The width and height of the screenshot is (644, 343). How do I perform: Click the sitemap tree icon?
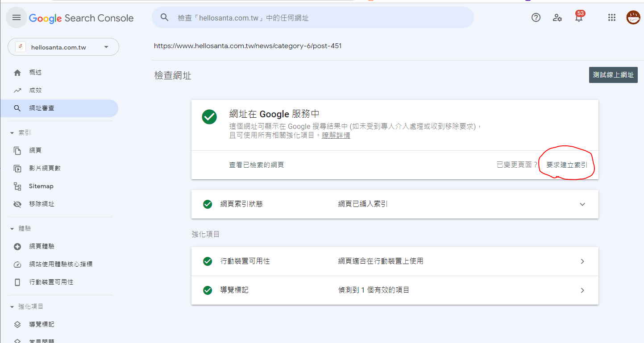click(17, 186)
